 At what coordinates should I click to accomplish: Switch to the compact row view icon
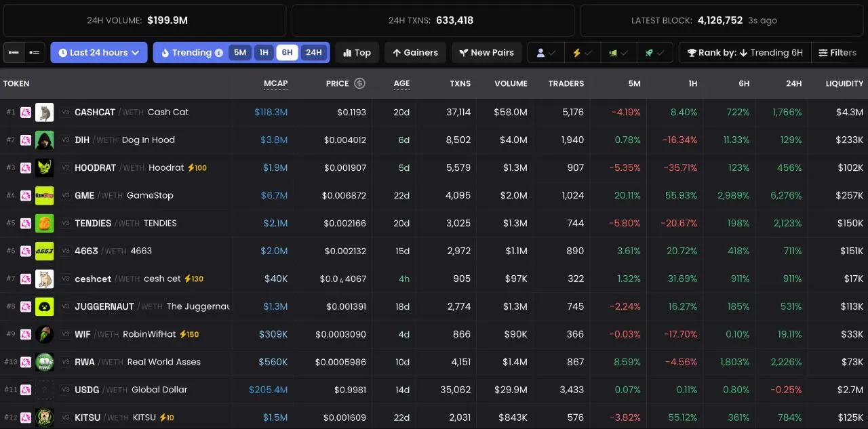[x=14, y=52]
